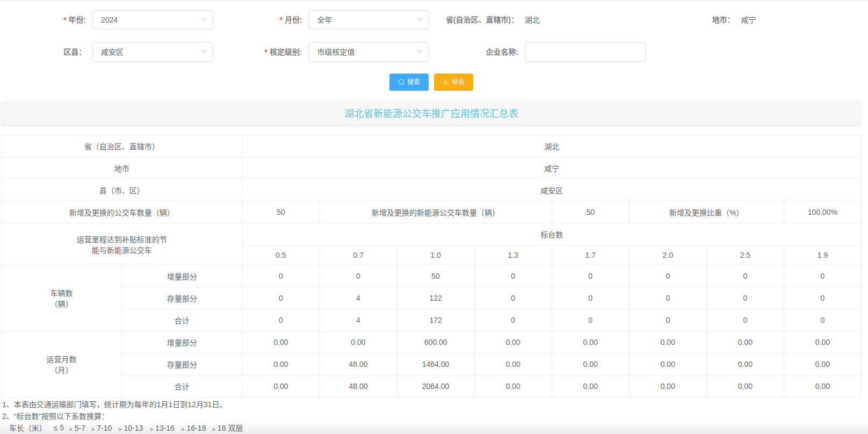Click the 1.9 标台数 column header
Image resolution: width=868 pixels, height=434 pixels.
tap(822, 255)
